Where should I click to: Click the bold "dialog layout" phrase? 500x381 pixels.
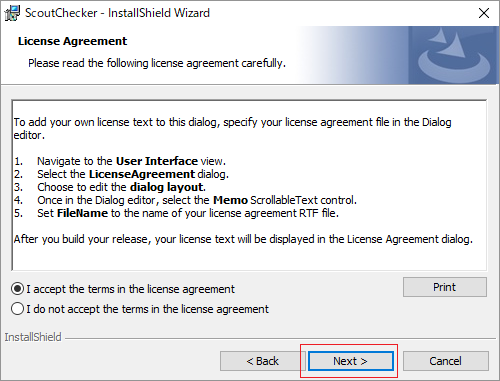166,187
